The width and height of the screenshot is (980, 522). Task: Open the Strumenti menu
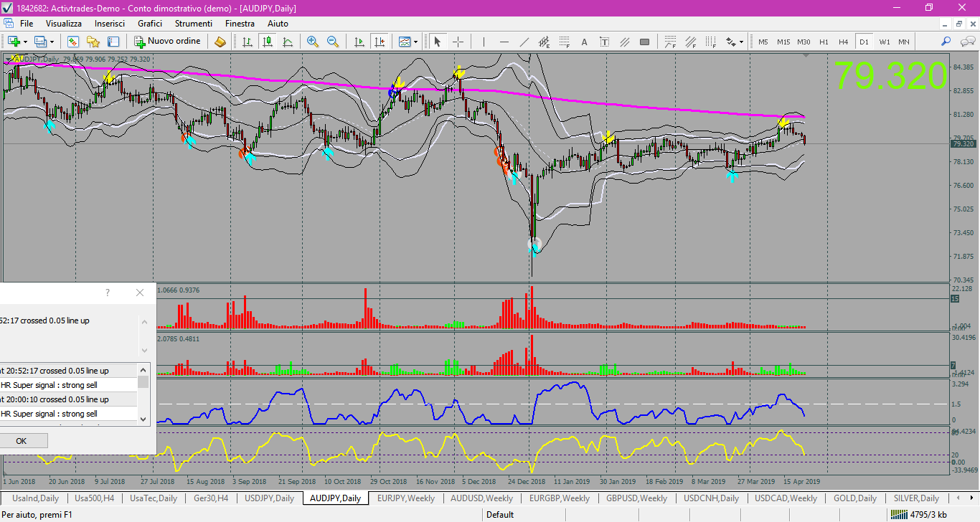click(193, 24)
